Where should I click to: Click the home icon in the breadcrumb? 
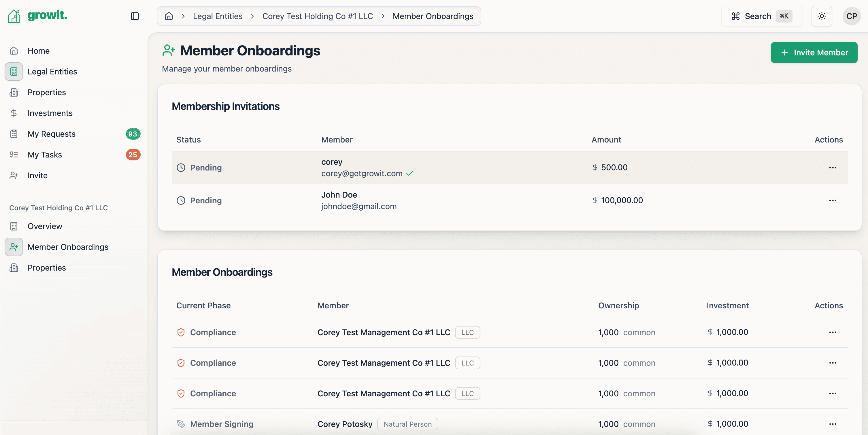[x=169, y=16]
